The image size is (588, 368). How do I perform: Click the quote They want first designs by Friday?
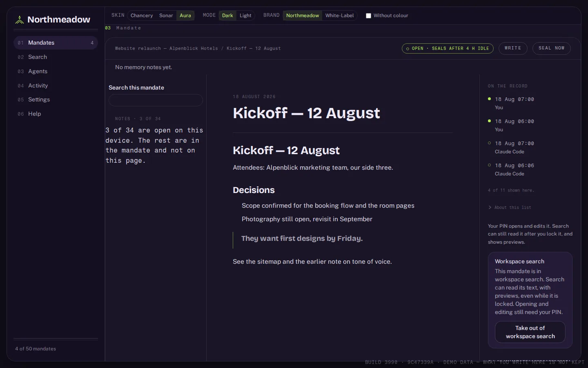[302, 238]
